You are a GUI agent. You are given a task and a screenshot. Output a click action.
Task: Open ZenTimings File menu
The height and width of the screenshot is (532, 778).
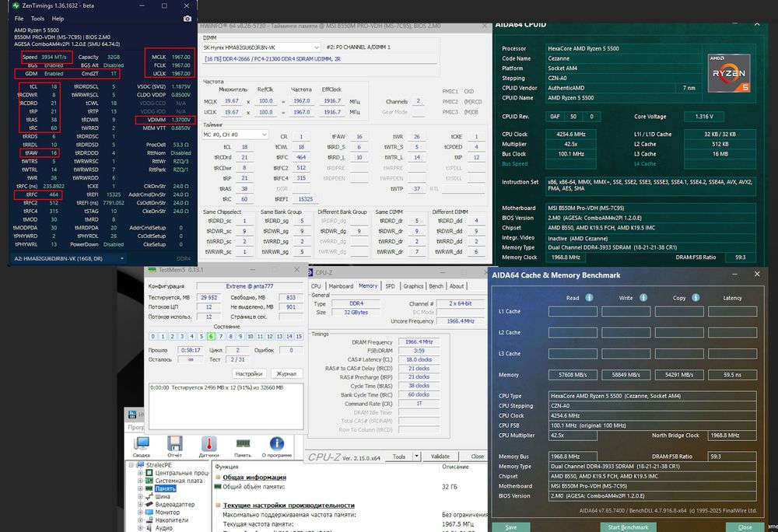pos(19,19)
